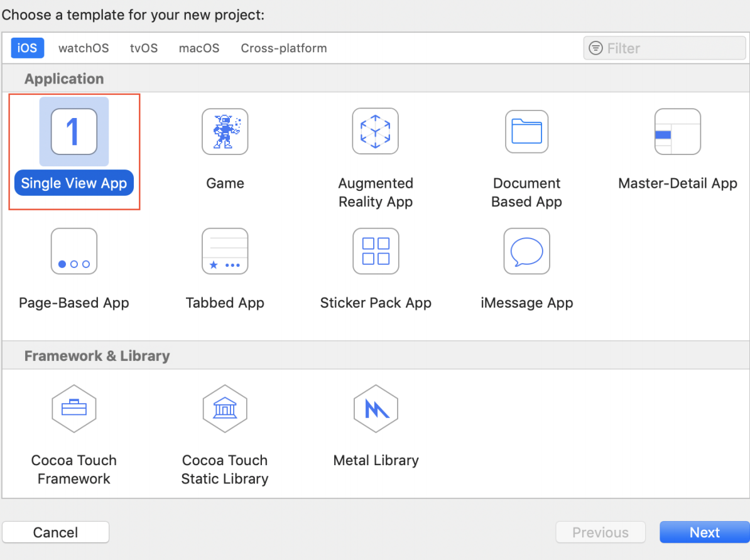Select the Document Based App template
Screen dimensions: 750x560
click(x=526, y=131)
